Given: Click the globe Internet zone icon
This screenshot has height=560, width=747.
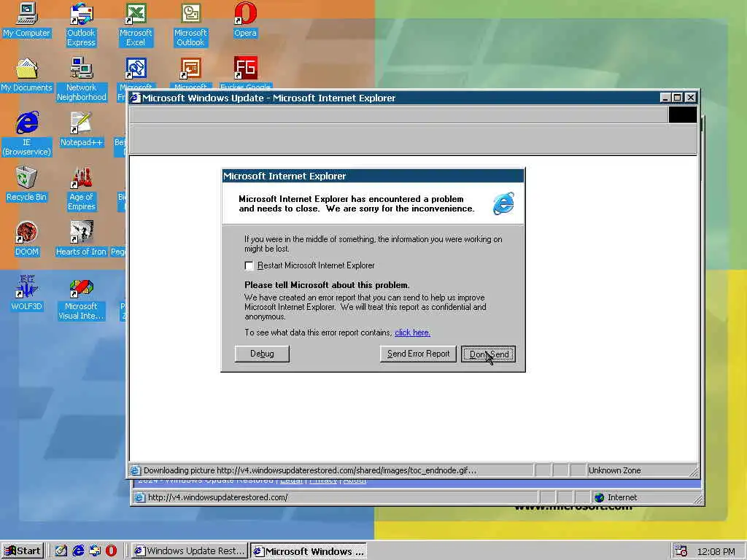Looking at the screenshot, I should (600, 497).
